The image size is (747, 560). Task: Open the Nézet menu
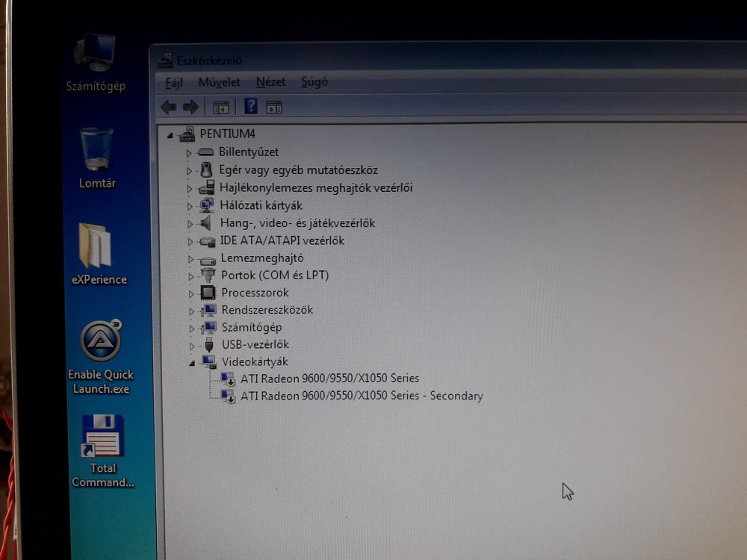pyautogui.click(x=270, y=82)
